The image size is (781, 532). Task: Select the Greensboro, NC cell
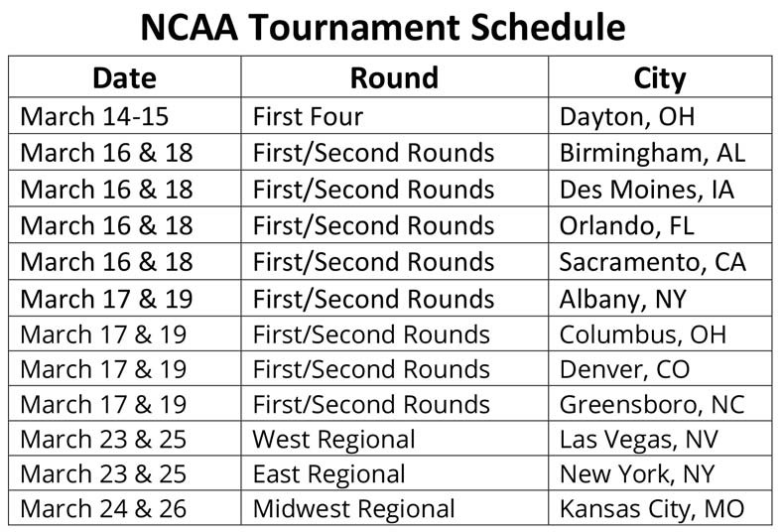(660, 403)
